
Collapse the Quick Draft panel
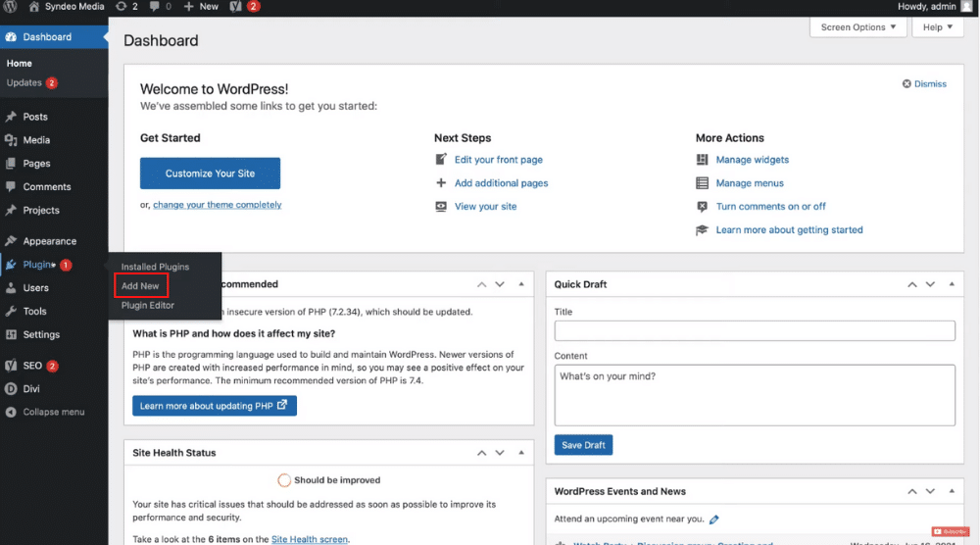[x=952, y=284]
